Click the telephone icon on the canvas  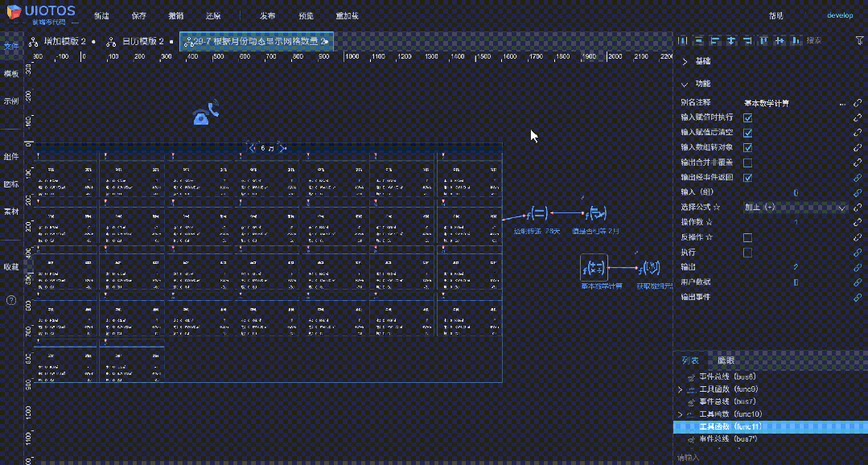point(205,113)
